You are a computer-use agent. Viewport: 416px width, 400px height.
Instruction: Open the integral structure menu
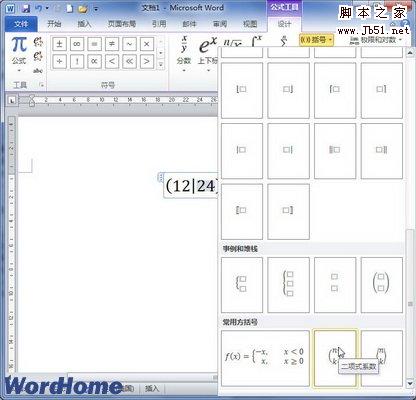coord(256,41)
